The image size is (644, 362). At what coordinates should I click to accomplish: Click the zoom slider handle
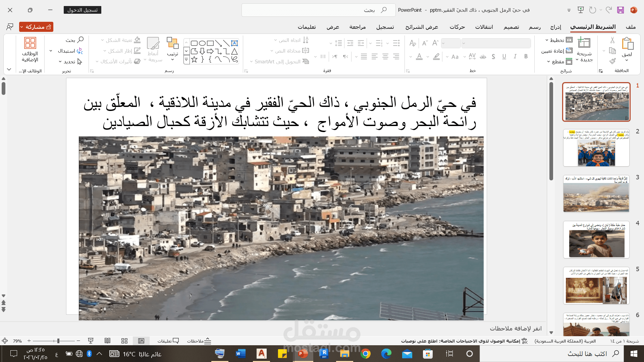click(58, 341)
